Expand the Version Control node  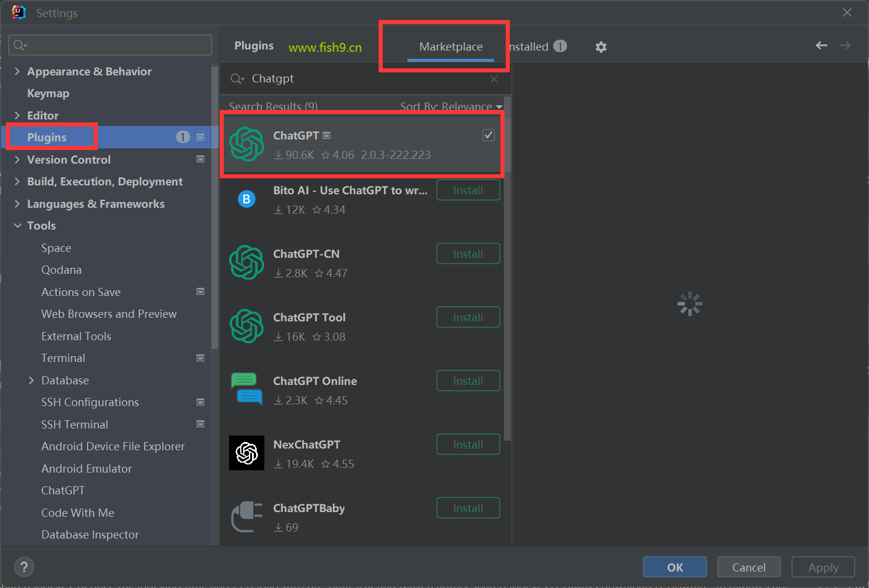coord(17,160)
